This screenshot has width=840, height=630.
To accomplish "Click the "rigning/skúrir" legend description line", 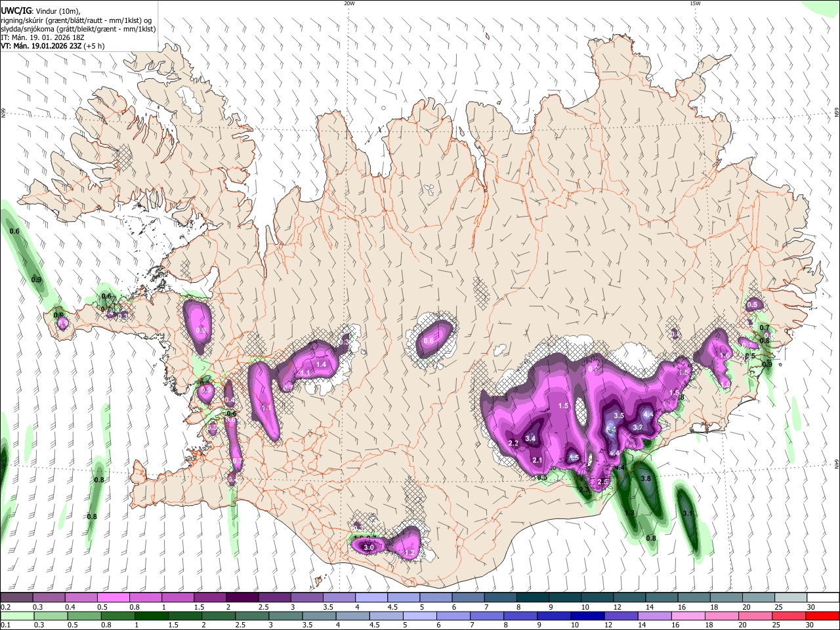I will coord(76,20).
